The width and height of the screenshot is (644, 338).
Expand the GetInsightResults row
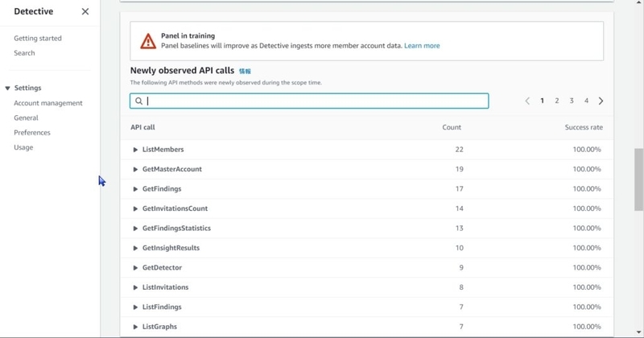pyautogui.click(x=135, y=249)
